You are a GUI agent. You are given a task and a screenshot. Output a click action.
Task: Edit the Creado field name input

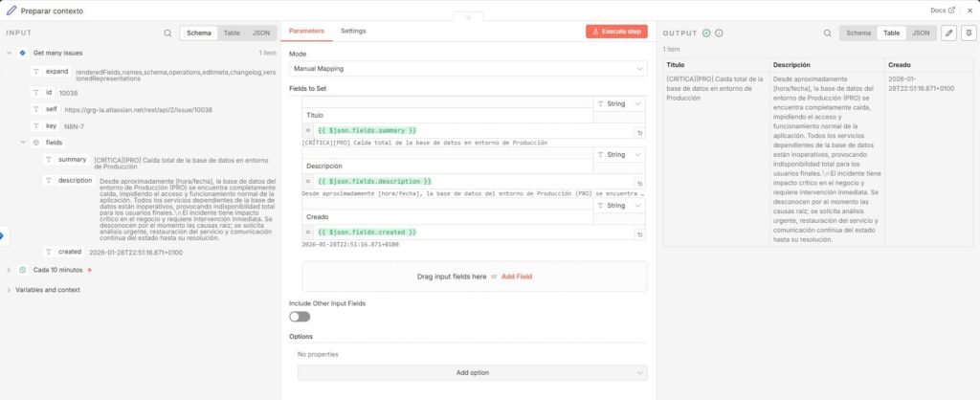(x=448, y=217)
